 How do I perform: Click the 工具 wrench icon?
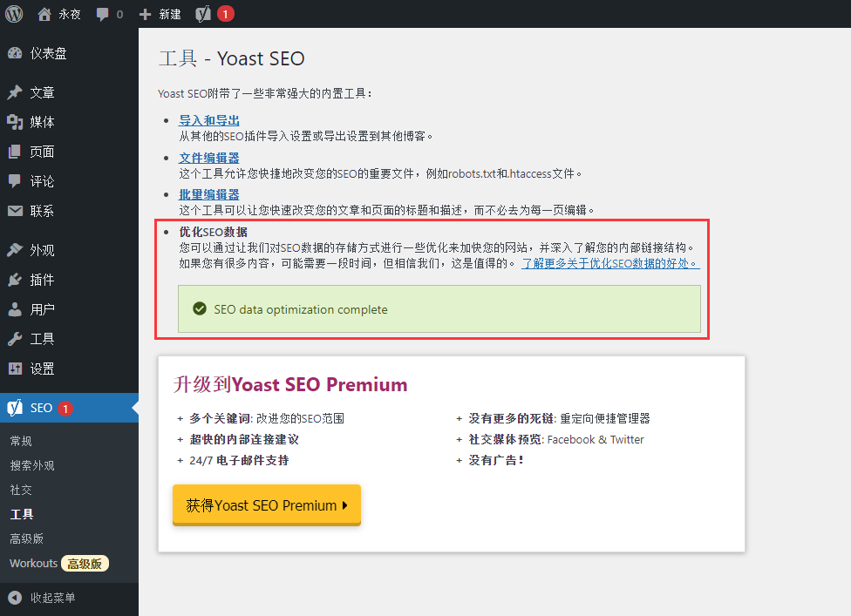click(x=15, y=339)
